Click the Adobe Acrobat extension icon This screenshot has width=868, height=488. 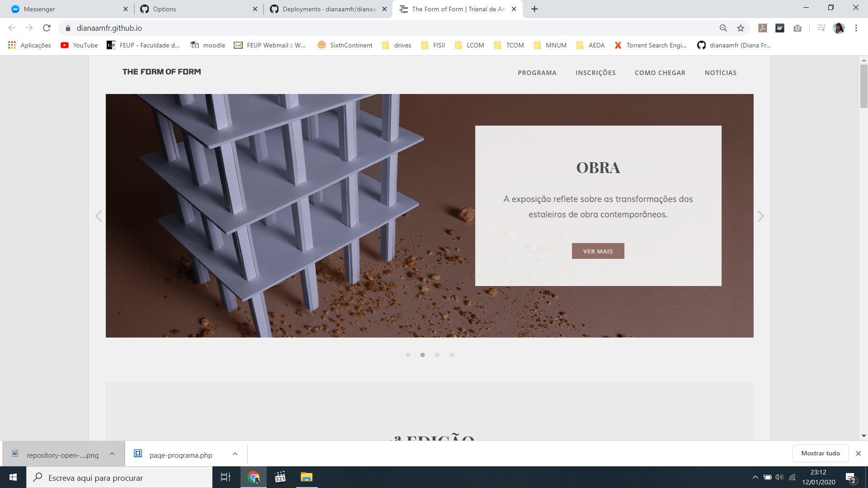coord(763,28)
